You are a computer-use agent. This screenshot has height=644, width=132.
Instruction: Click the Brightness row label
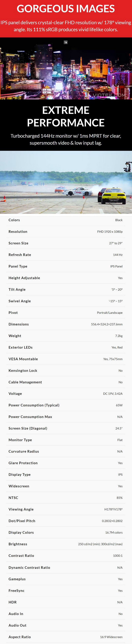pos(18,544)
